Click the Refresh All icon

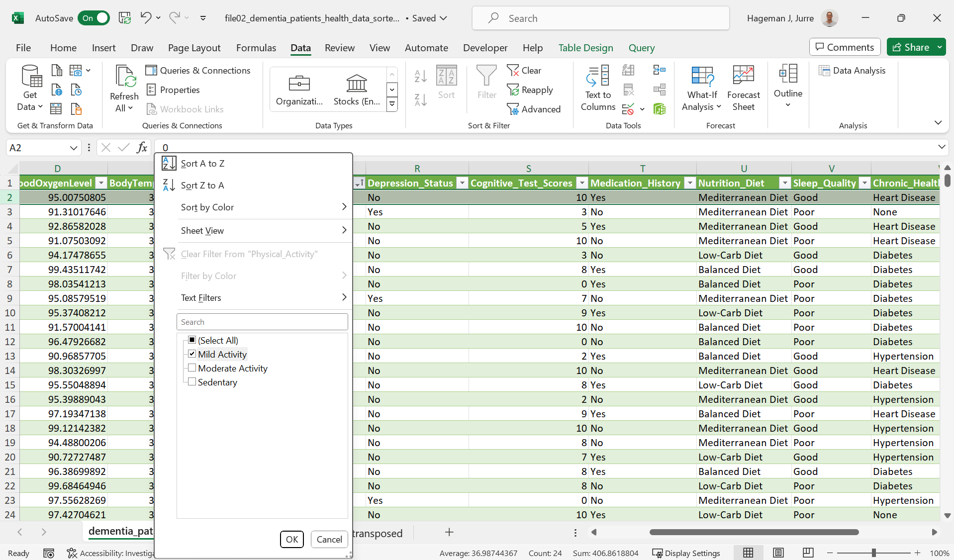pyautogui.click(x=124, y=77)
